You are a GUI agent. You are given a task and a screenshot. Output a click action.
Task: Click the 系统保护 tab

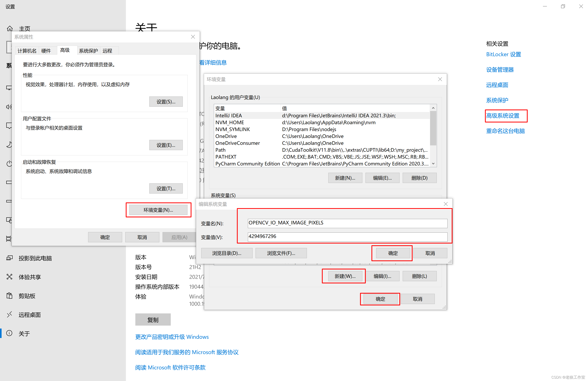pos(86,50)
